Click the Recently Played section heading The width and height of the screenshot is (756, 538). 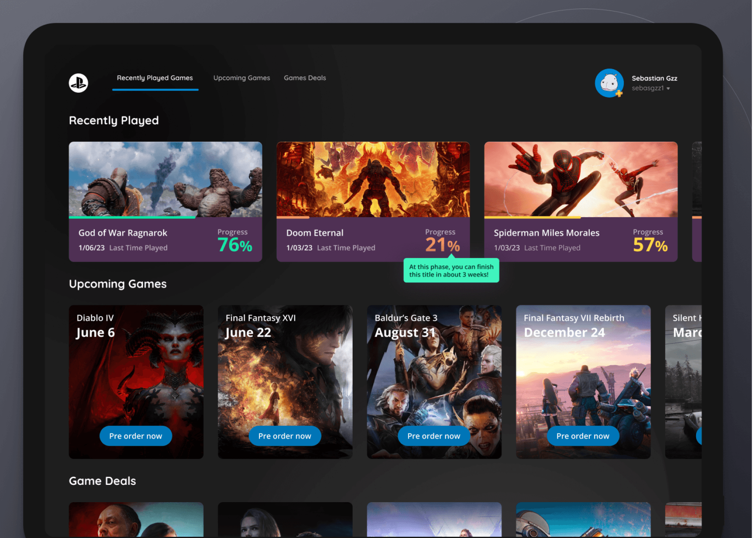pos(114,121)
